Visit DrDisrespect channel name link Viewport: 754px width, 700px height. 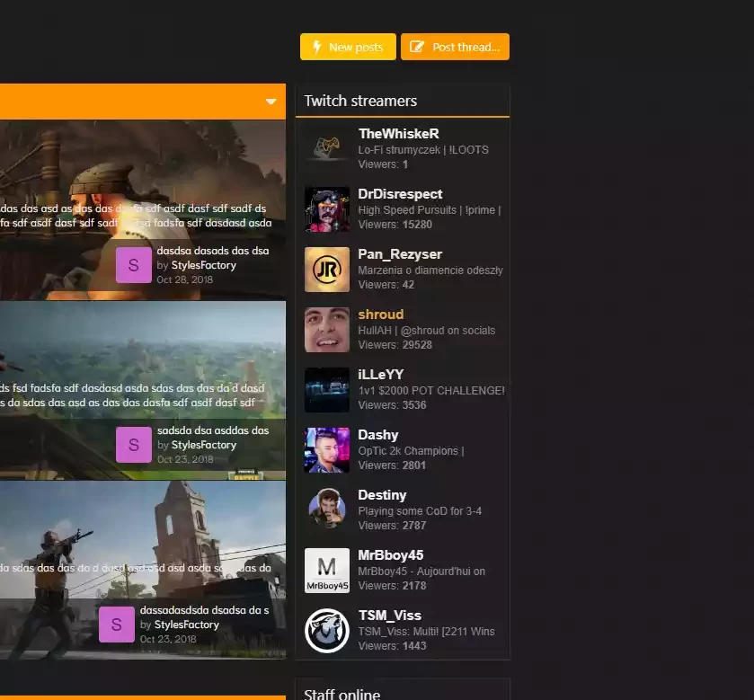point(400,194)
